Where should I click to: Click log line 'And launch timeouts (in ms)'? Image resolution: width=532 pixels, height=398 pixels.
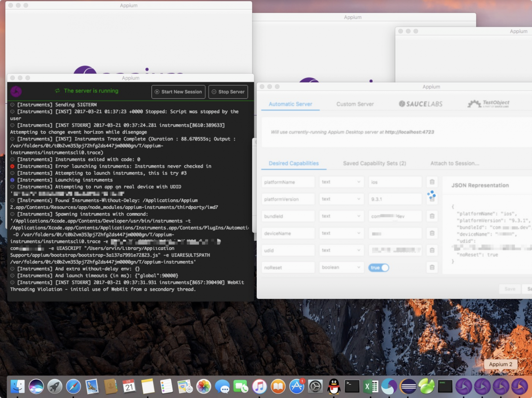(98, 275)
